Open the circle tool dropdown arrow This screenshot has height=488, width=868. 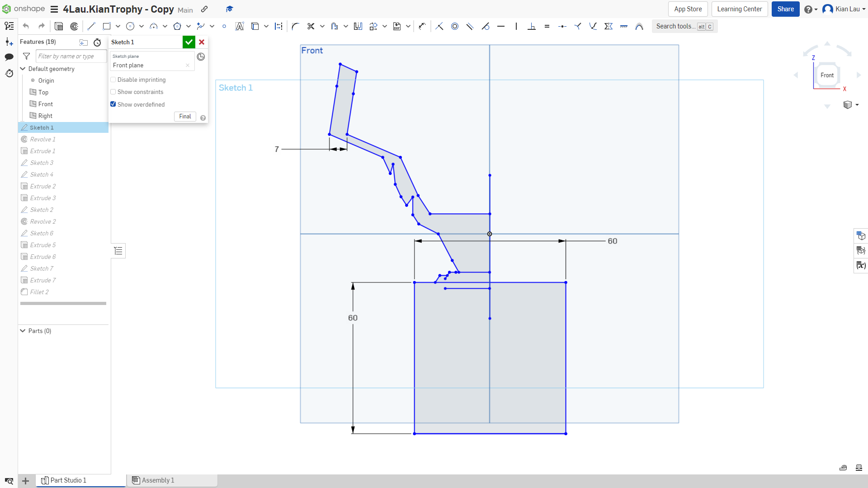(141, 26)
